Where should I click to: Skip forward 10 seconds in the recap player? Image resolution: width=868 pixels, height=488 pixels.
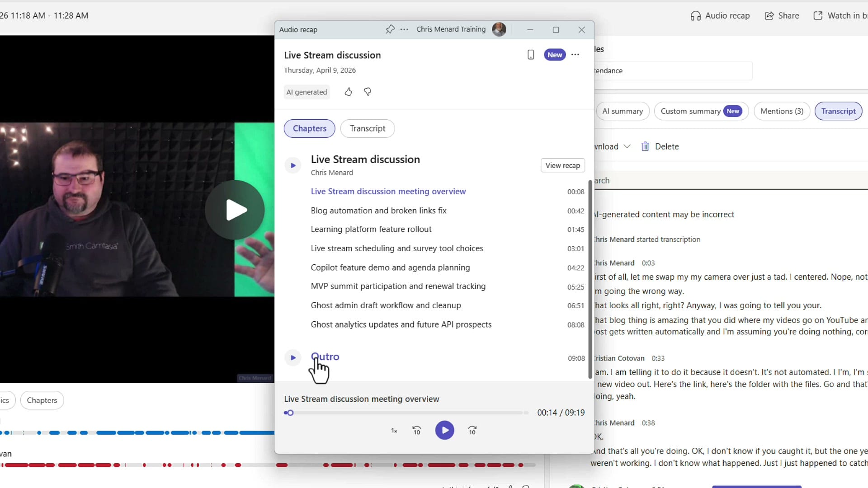(472, 430)
